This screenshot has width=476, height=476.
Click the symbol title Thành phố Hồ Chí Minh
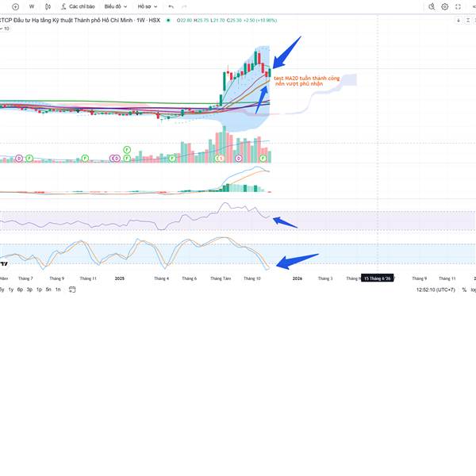(x=103, y=21)
